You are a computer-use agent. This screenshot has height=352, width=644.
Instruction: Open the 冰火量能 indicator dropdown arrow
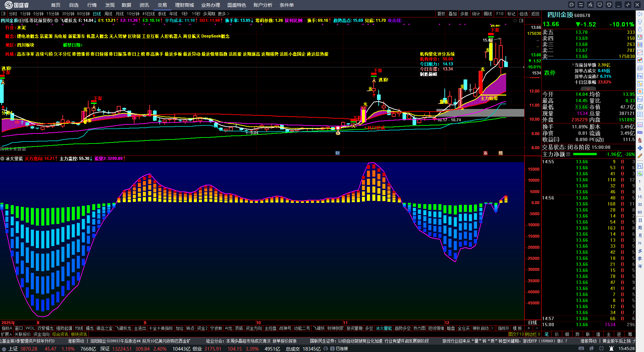[x=3, y=159]
